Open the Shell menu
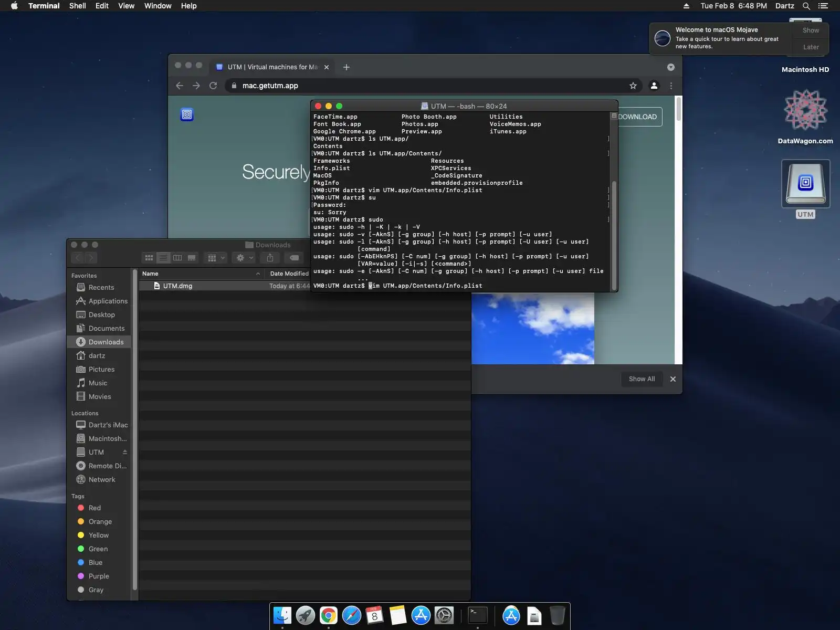 [x=78, y=6]
